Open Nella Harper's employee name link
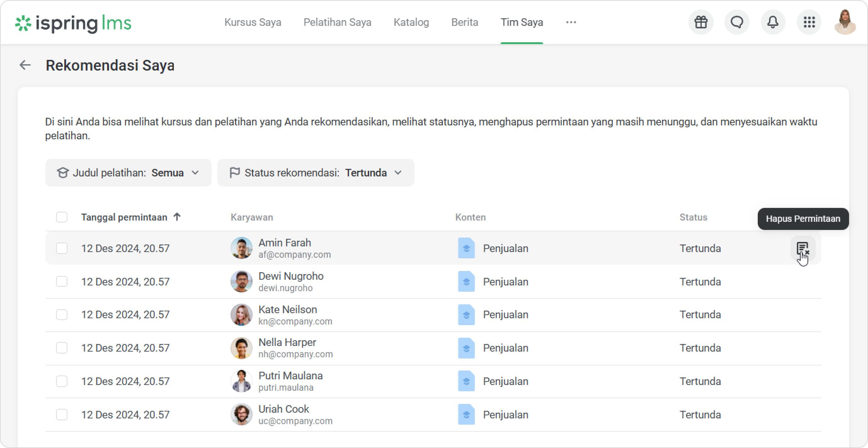 coord(287,342)
